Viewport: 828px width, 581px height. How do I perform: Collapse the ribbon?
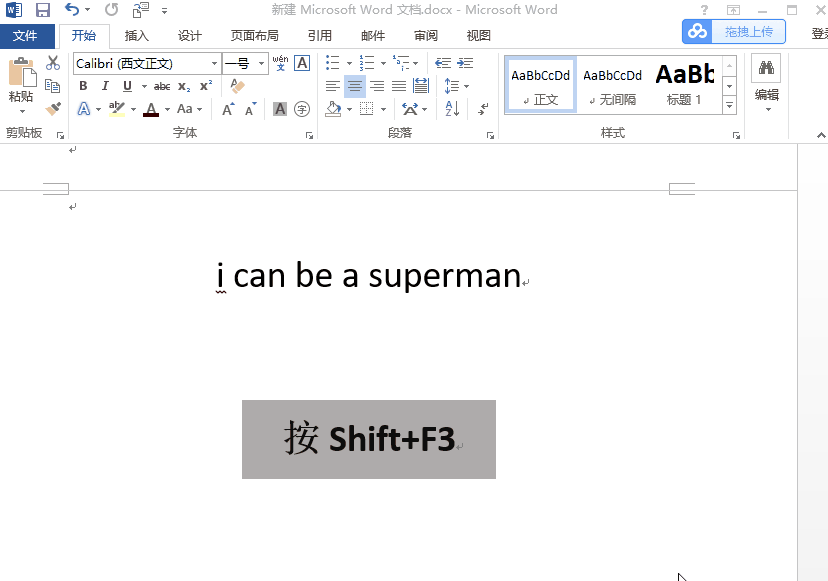(x=821, y=135)
